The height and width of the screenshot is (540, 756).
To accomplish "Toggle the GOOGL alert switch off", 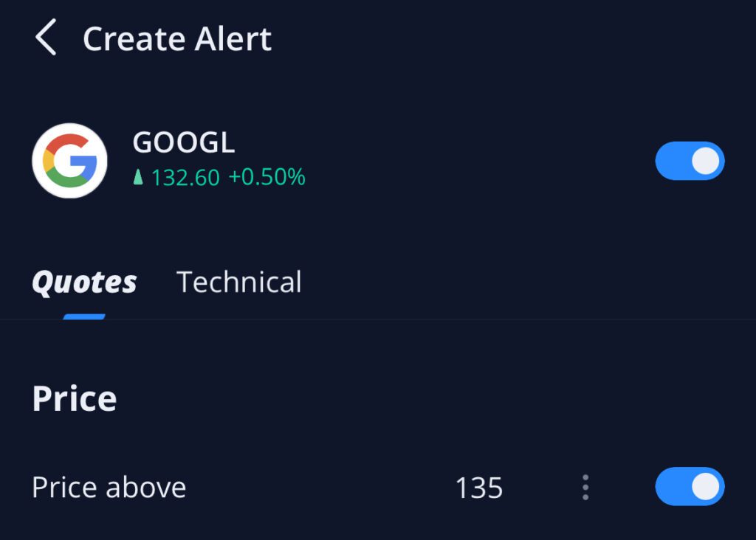I will 690,161.
